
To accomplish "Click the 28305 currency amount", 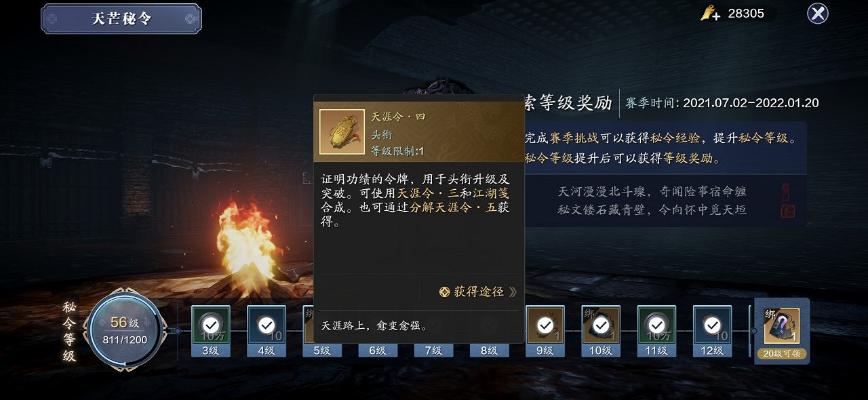I will 746,13.
